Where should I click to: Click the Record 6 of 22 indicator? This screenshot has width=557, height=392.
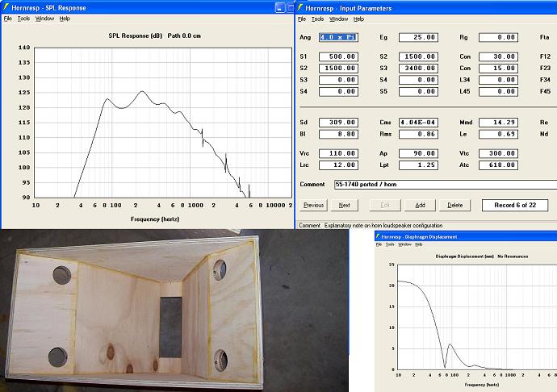[515, 205]
